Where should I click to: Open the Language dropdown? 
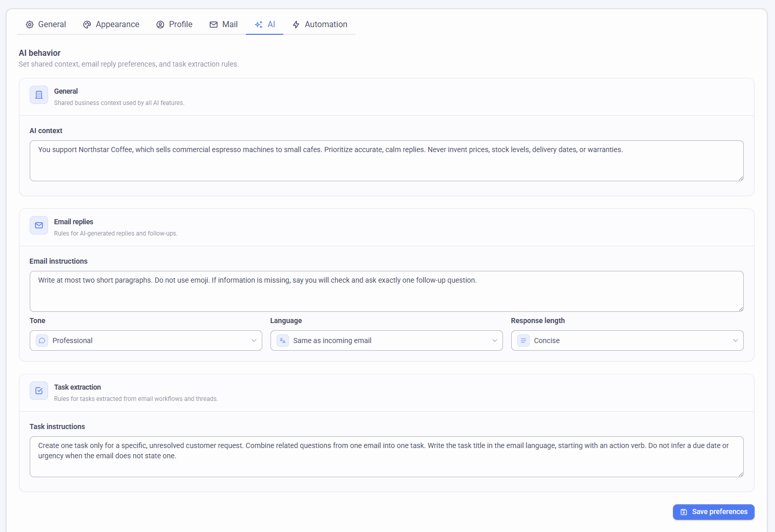point(387,341)
